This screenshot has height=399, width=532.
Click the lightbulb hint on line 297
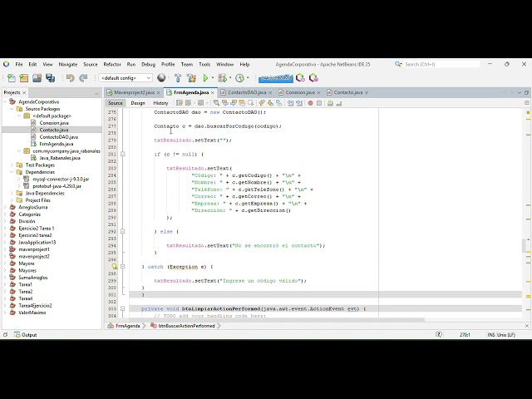(115, 267)
